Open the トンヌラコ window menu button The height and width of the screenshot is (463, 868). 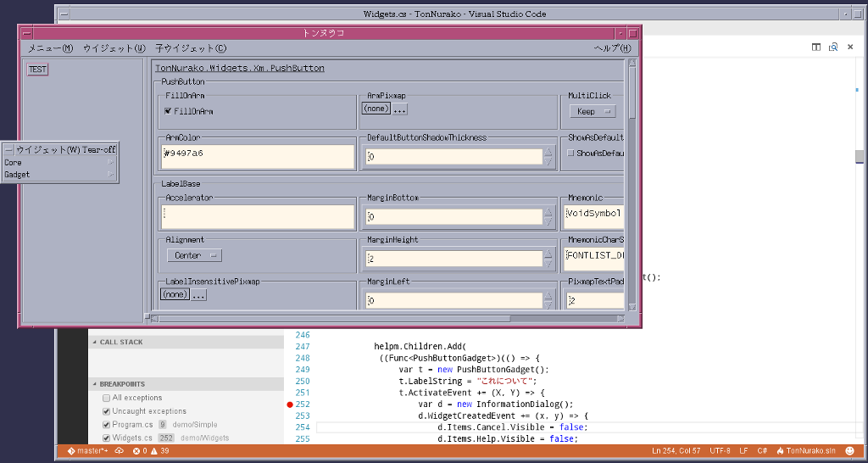tap(25, 33)
